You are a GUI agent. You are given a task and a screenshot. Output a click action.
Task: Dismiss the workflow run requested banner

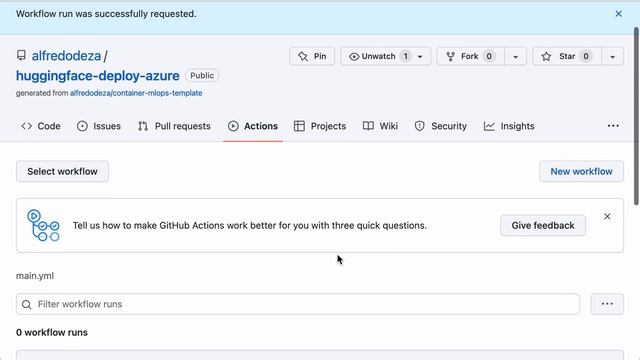pyautogui.click(x=618, y=14)
